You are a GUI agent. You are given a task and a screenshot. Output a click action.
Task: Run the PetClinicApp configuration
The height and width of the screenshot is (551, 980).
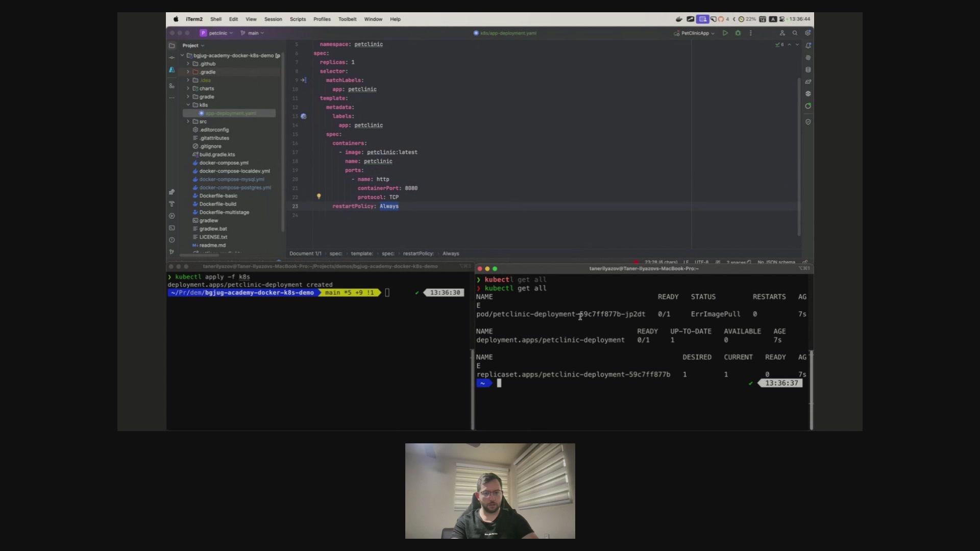click(725, 33)
